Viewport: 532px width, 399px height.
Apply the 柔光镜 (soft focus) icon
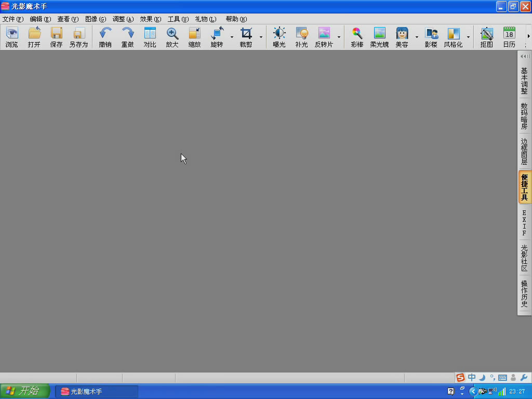pos(379,37)
